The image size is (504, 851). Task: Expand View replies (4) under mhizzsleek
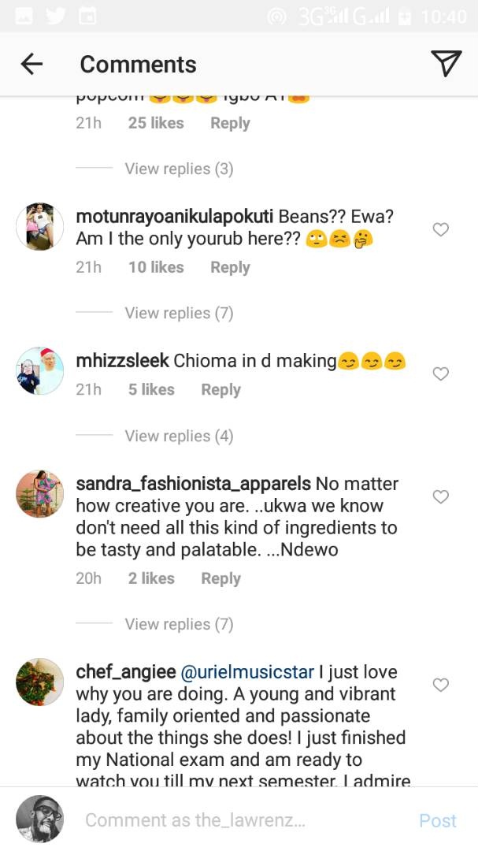point(179,436)
